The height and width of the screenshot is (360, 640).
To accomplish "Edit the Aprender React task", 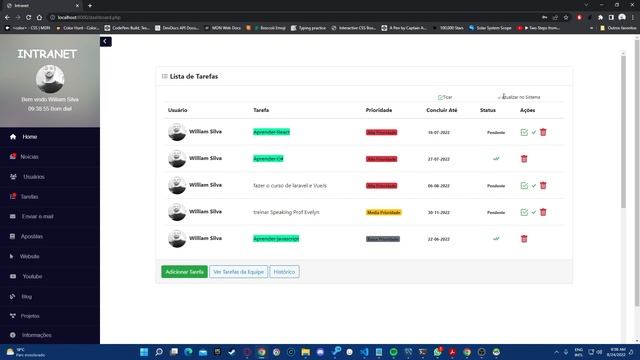I will tap(524, 132).
